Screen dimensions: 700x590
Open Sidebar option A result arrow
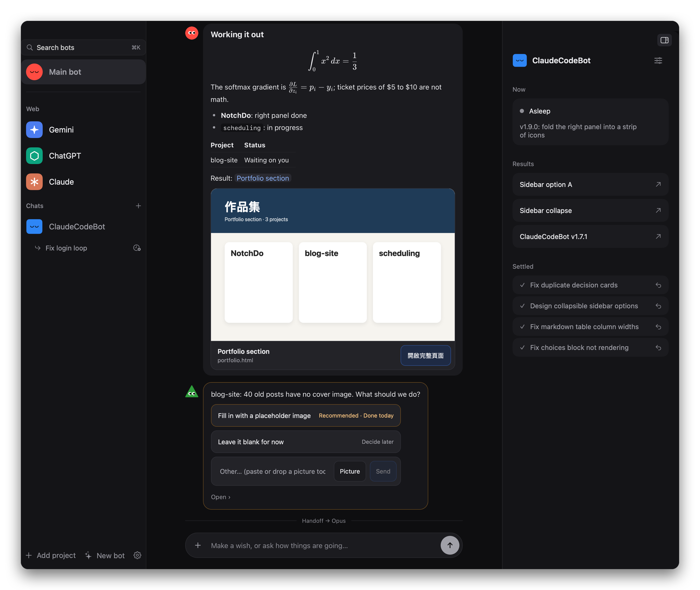point(658,184)
